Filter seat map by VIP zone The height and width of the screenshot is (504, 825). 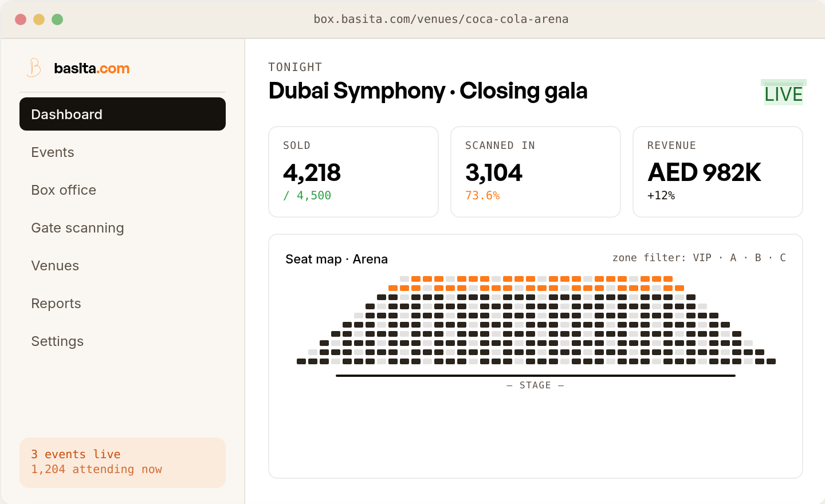coord(702,258)
